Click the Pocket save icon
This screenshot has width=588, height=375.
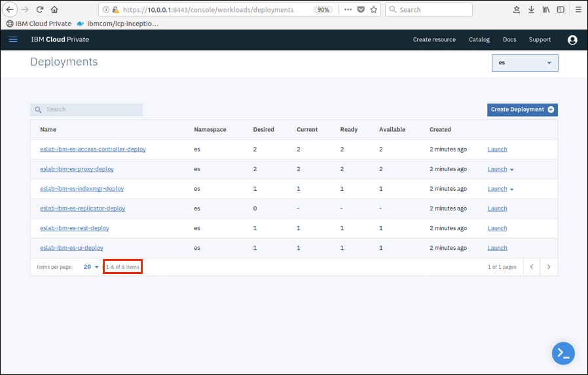pos(361,10)
